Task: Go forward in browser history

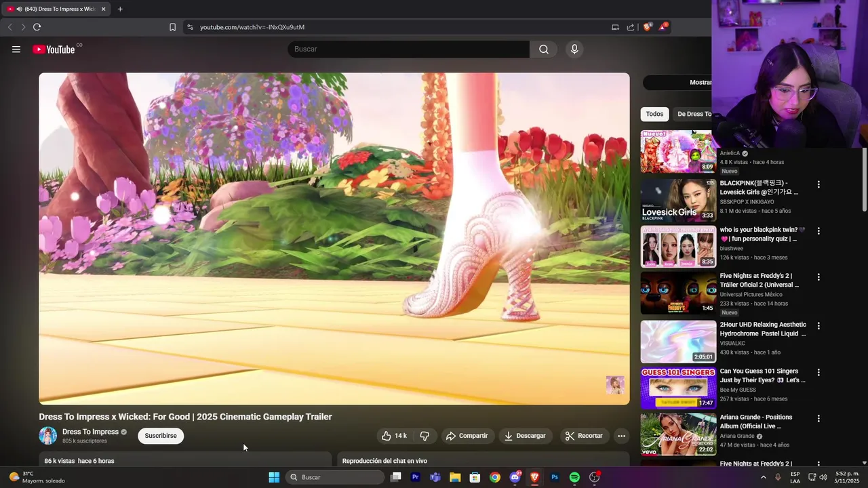Action: point(23,27)
